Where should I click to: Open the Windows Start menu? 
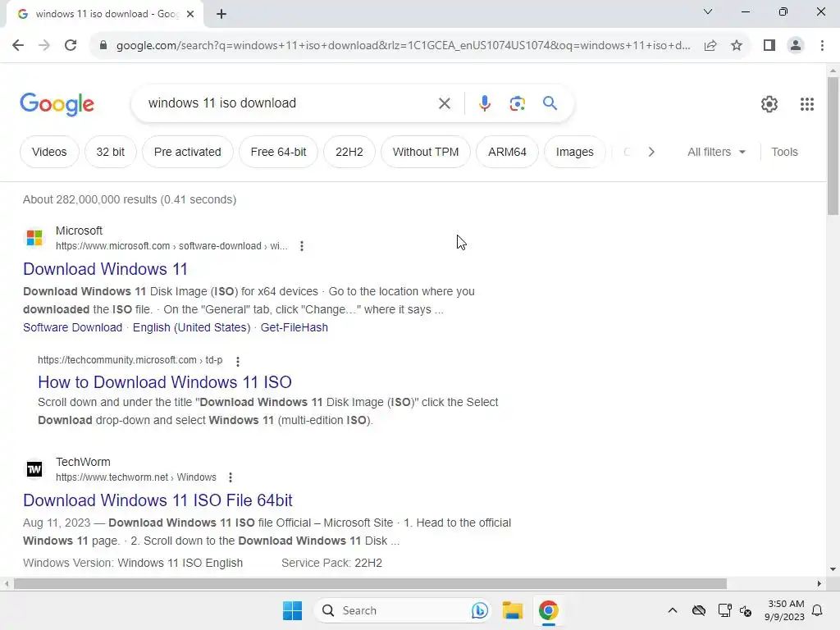[293, 610]
